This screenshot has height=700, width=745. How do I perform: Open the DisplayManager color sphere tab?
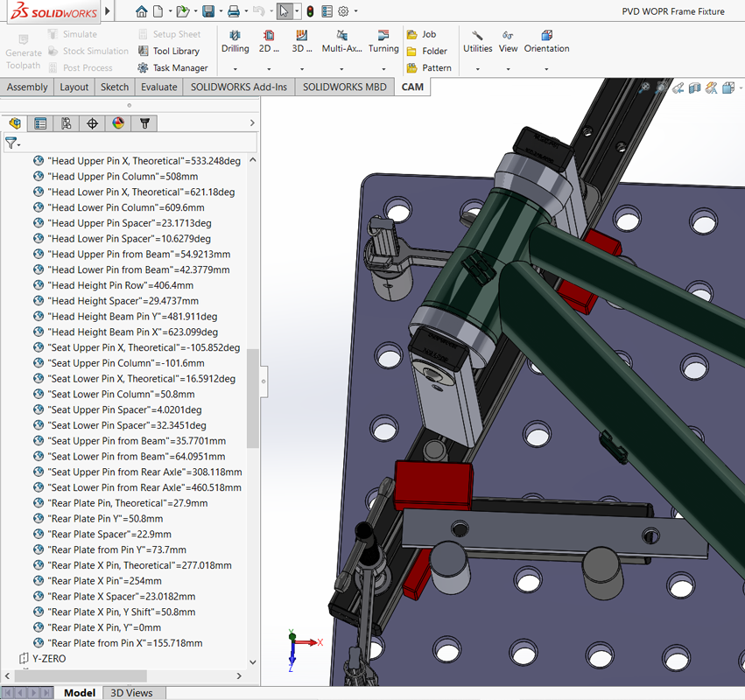click(118, 123)
